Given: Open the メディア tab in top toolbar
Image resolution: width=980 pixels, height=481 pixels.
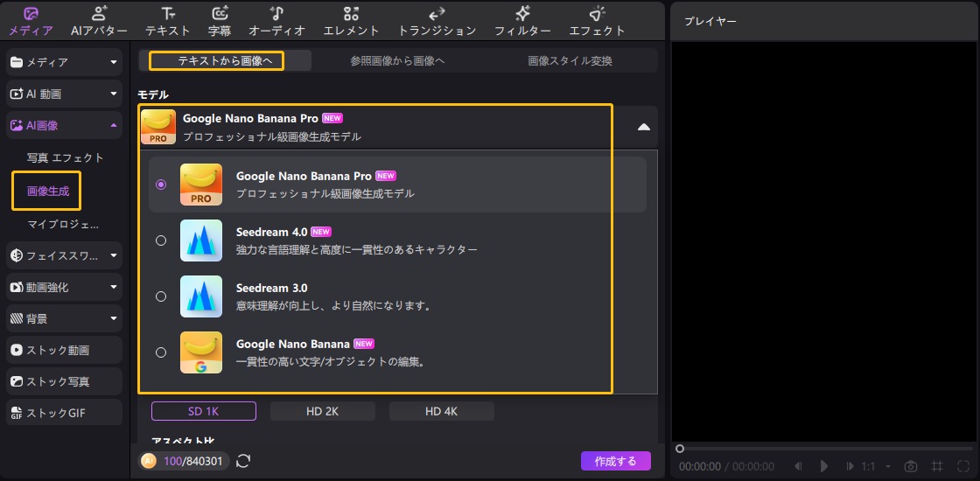Looking at the screenshot, I should tap(31, 21).
